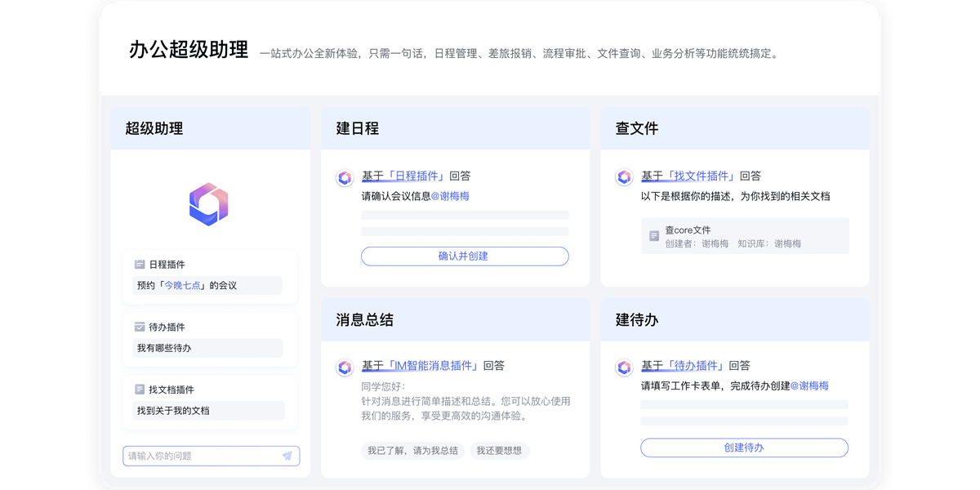Viewport: 980px width, 490px height.
Task: Click the 建待办 card header
Action: point(735,319)
